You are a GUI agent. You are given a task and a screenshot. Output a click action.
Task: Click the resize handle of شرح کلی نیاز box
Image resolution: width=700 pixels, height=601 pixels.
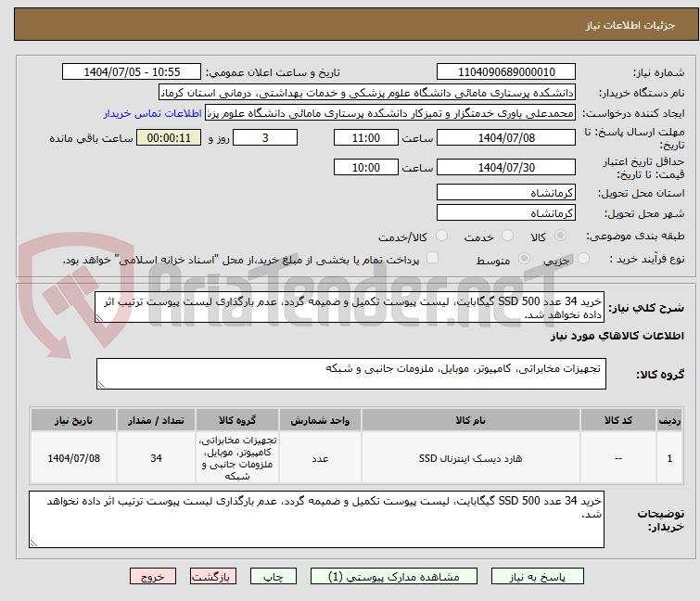99,318
